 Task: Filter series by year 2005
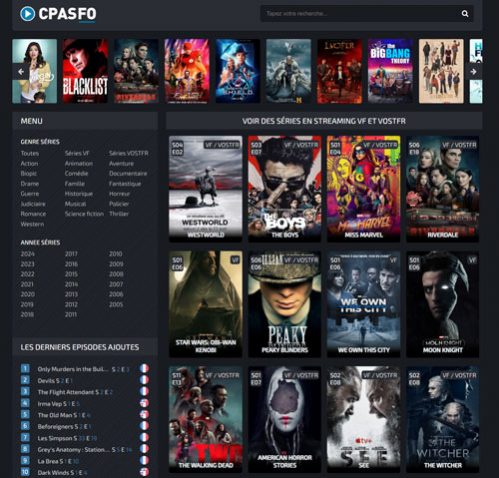(x=116, y=304)
